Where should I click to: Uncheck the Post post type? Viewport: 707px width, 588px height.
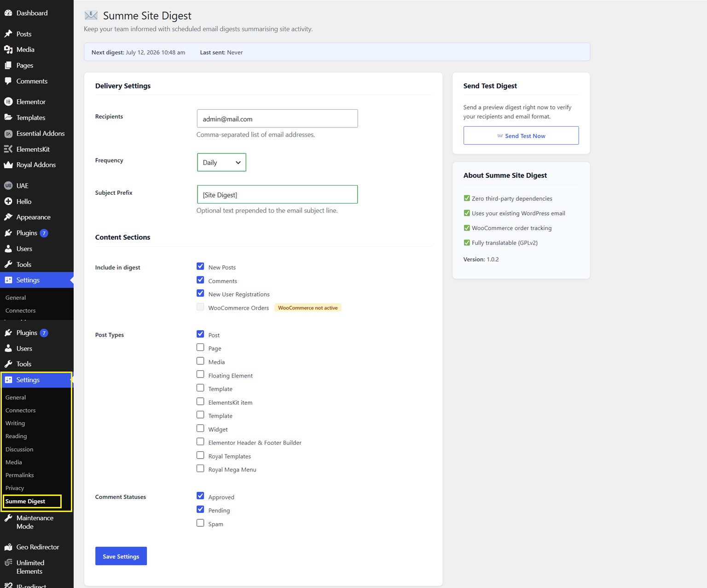tap(200, 334)
